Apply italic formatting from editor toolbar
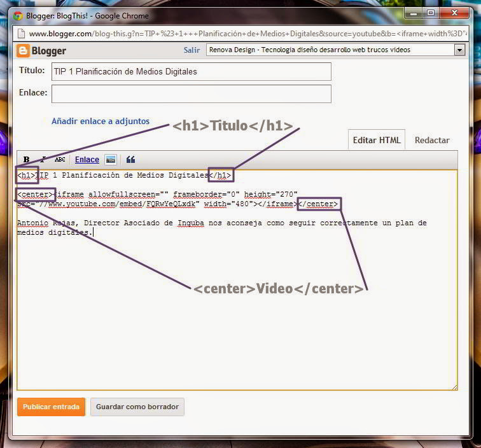 [43, 159]
